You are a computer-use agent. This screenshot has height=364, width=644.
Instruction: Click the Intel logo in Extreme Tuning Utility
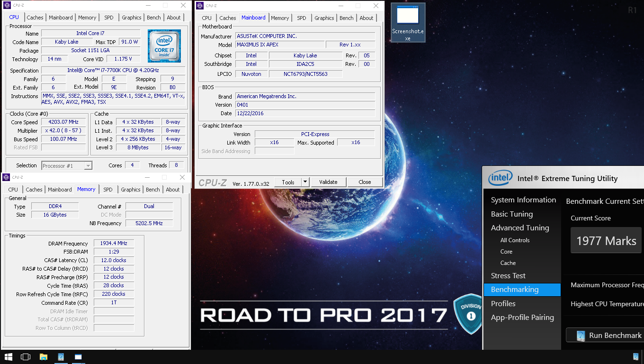click(501, 178)
